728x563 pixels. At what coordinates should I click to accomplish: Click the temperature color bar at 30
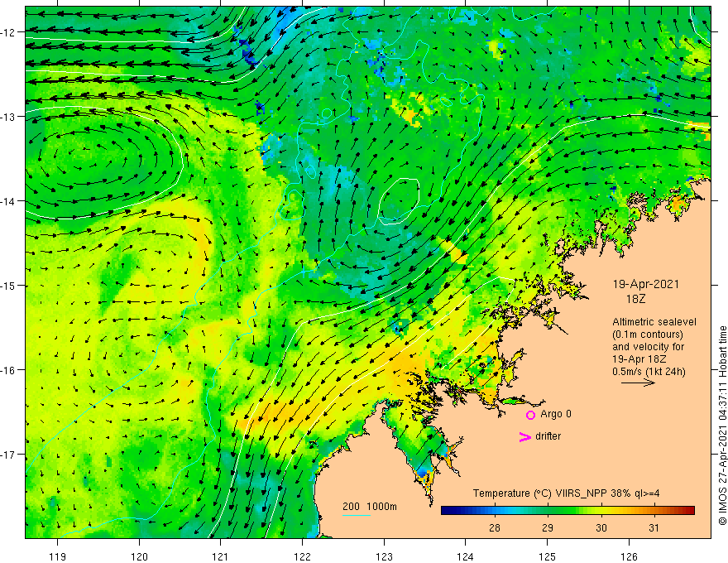tap(601, 511)
